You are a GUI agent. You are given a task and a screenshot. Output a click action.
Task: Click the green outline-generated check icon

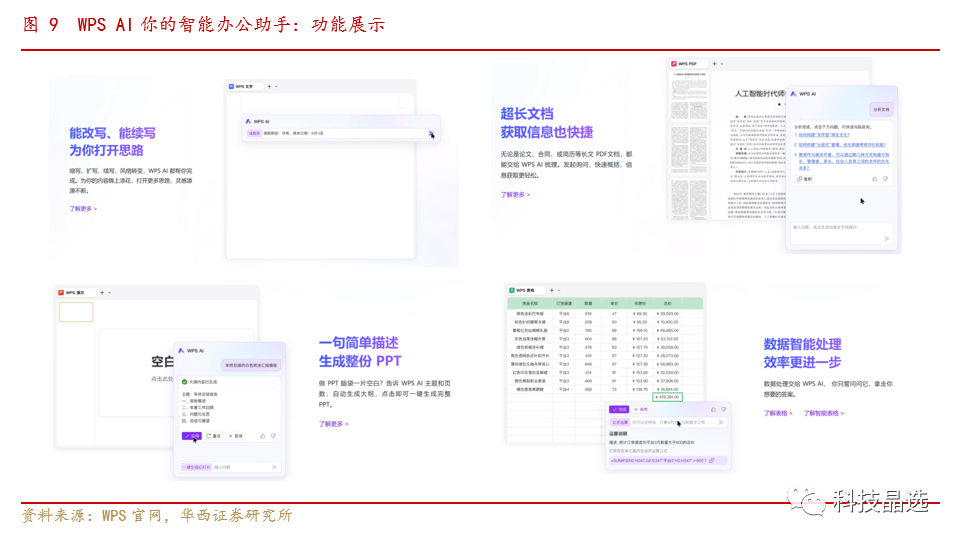[x=184, y=382]
